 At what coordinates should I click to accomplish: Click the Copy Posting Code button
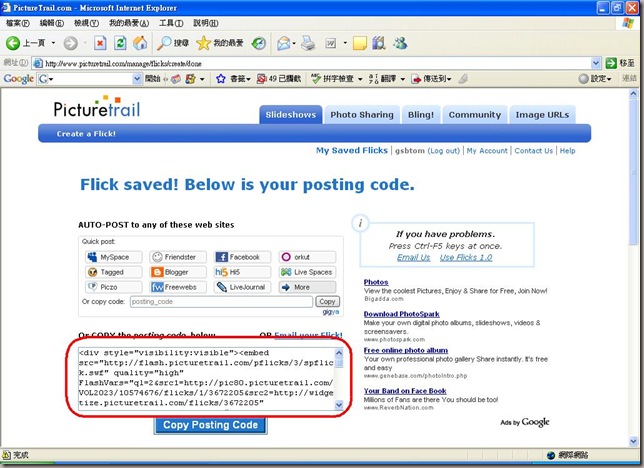(211, 425)
